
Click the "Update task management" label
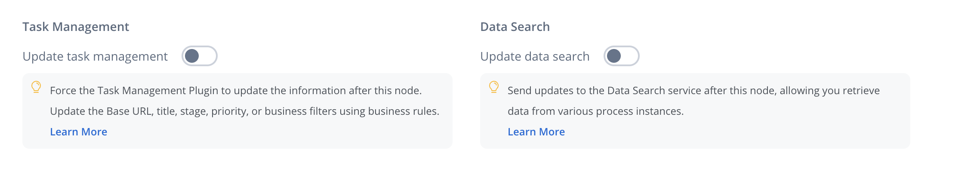click(95, 56)
